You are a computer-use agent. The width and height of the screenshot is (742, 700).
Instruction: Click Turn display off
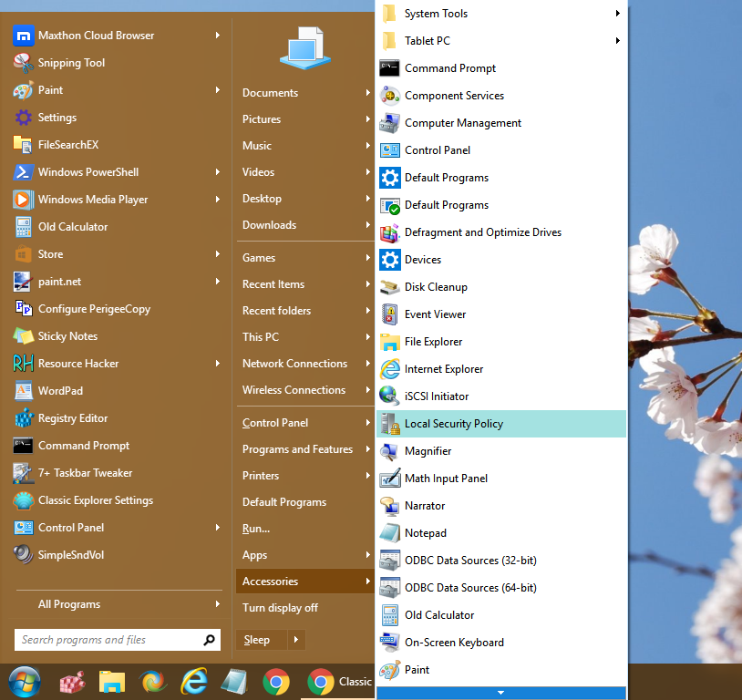click(x=280, y=608)
